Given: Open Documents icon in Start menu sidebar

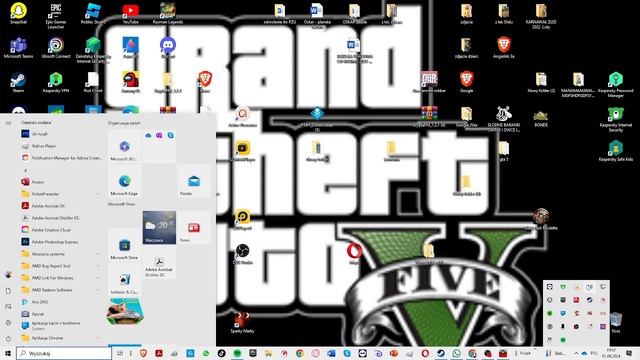Looking at the screenshot, I should tap(8, 291).
